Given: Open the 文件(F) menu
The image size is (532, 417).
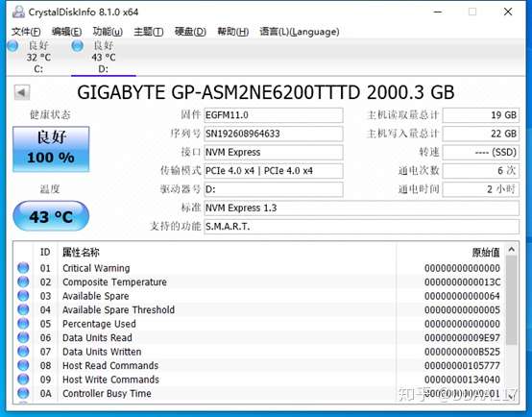Looking at the screenshot, I should point(26,32).
